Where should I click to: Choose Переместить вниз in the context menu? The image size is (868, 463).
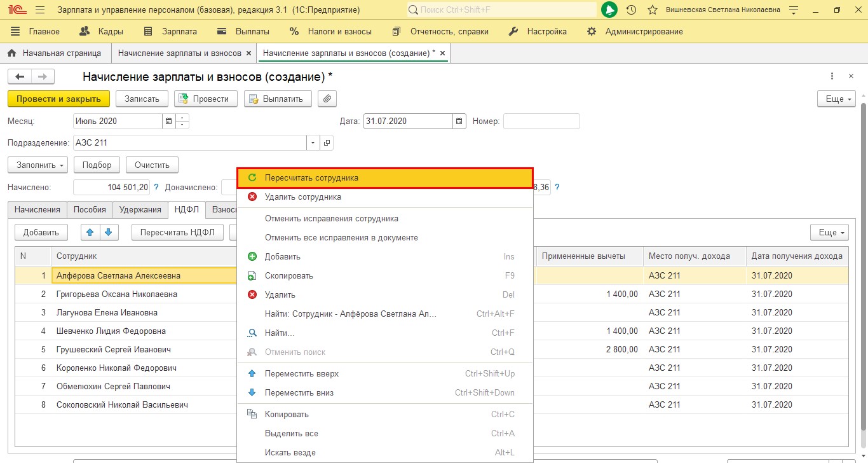coord(384,393)
